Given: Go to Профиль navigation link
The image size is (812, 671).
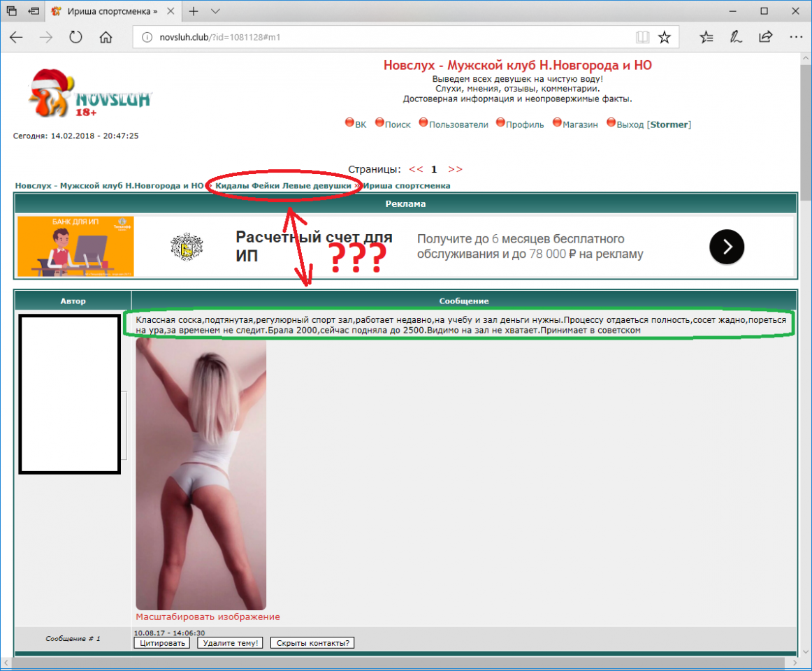Looking at the screenshot, I should point(524,124).
